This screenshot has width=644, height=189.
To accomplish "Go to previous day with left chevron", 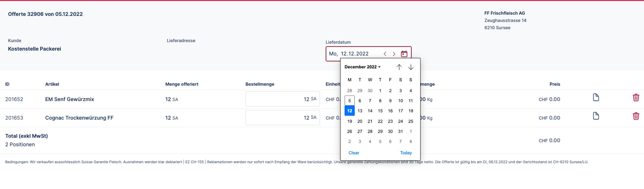I will (x=385, y=54).
